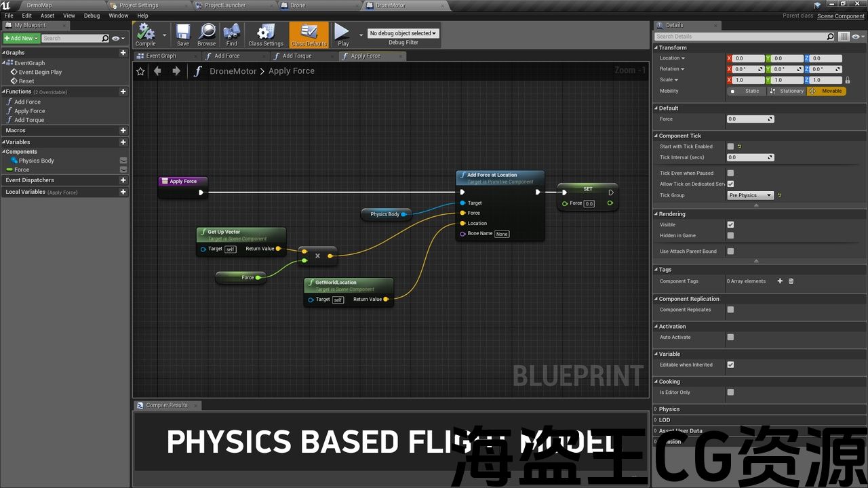Open the debug object filter dropdown
Viewport: 868px width, 488px height.
coord(403,33)
